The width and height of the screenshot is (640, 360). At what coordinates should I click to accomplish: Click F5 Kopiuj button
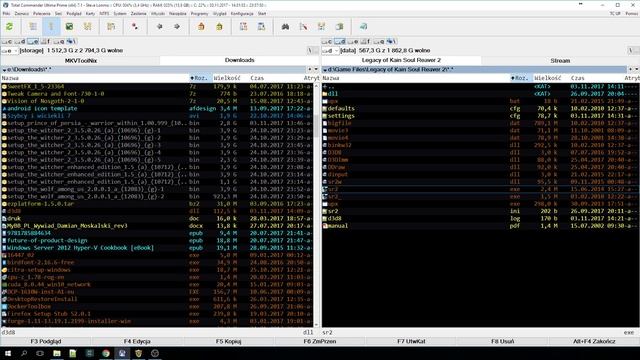[x=229, y=341]
